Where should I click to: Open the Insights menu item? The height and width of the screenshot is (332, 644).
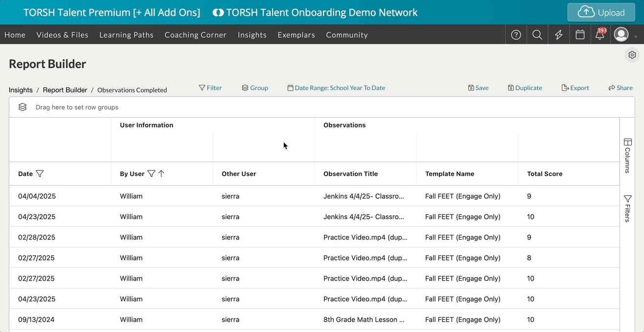(252, 35)
